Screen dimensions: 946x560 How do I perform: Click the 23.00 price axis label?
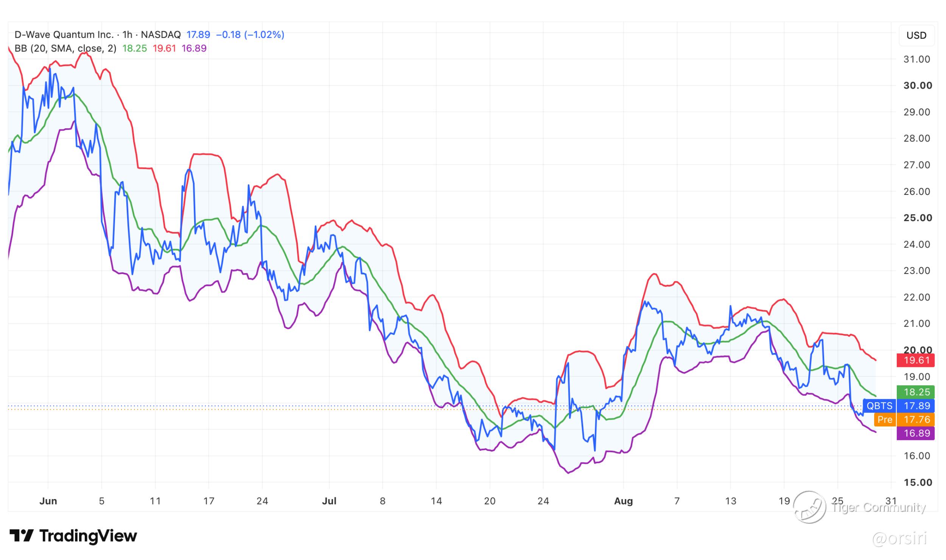[917, 271]
